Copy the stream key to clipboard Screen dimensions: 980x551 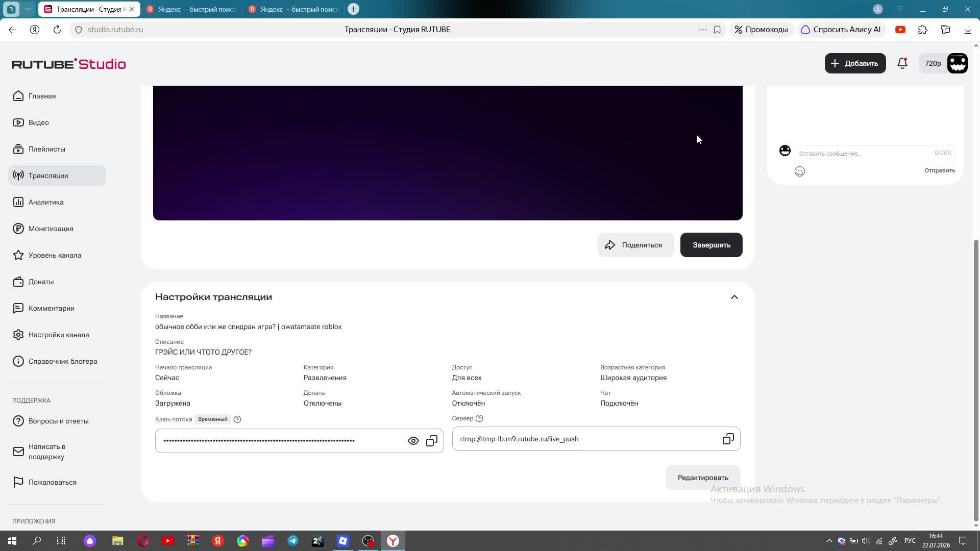[432, 441]
